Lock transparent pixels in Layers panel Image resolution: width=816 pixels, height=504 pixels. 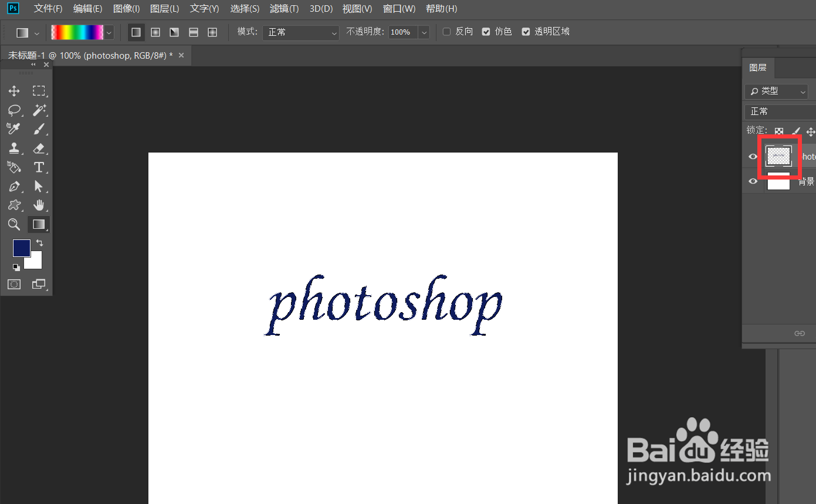tap(778, 131)
